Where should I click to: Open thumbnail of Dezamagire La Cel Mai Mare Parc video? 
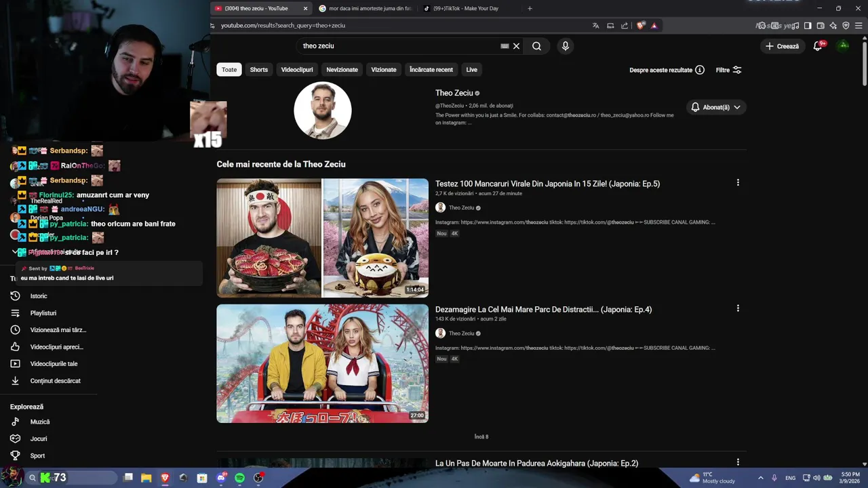click(x=323, y=363)
